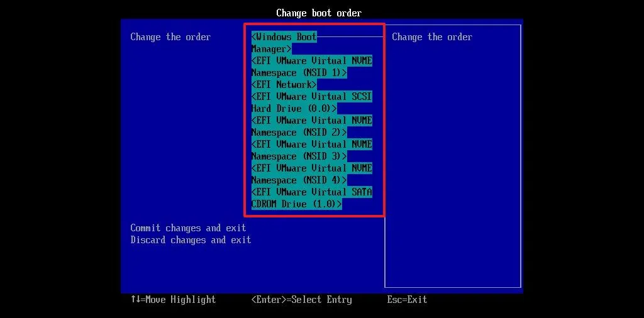Click the <Enter>=Select Entry hint
The image size is (644, 318).
tap(301, 300)
